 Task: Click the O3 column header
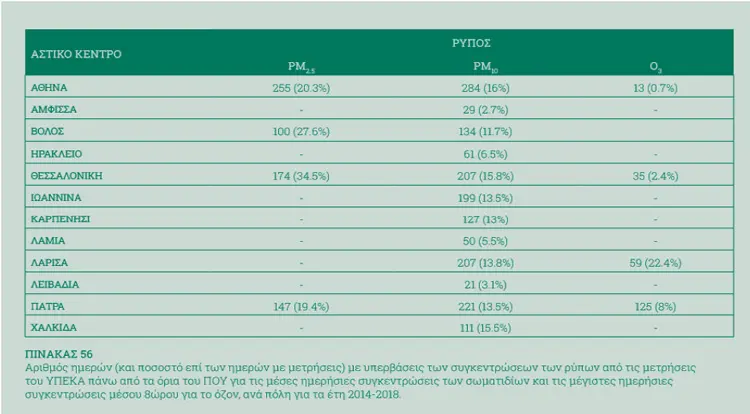655,67
